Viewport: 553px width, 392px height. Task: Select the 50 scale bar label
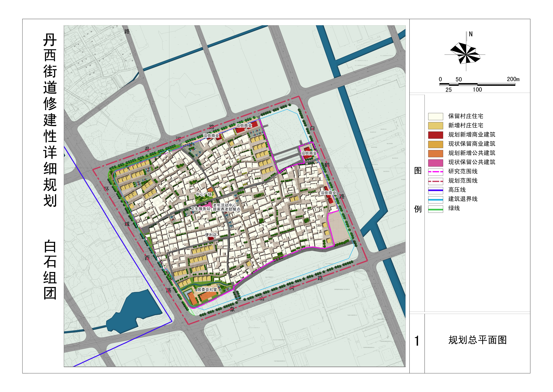coord(459,79)
